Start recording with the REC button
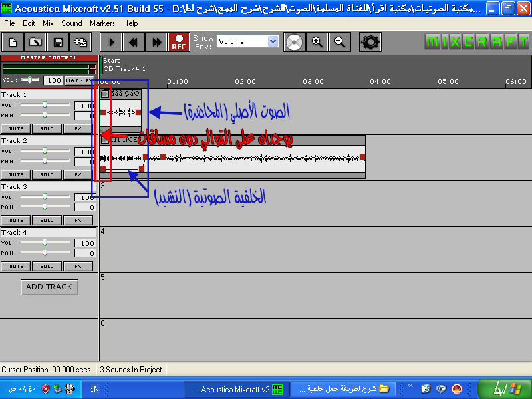The height and width of the screenshot is (399, 532). 179,42
